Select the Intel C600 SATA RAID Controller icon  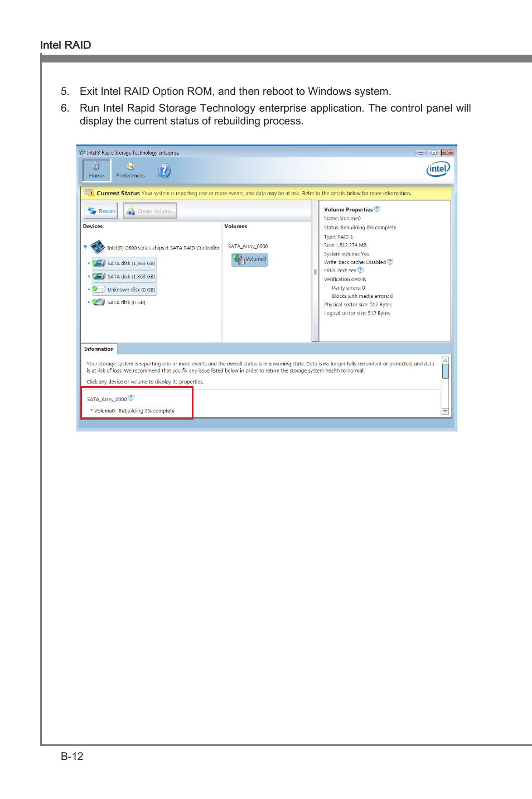pos(98,247)
